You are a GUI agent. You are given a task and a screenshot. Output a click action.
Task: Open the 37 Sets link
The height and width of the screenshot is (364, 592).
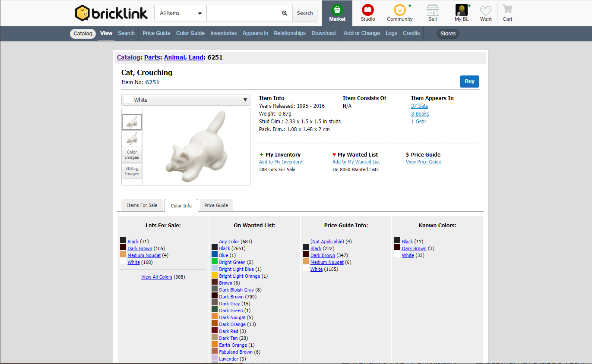420,106
